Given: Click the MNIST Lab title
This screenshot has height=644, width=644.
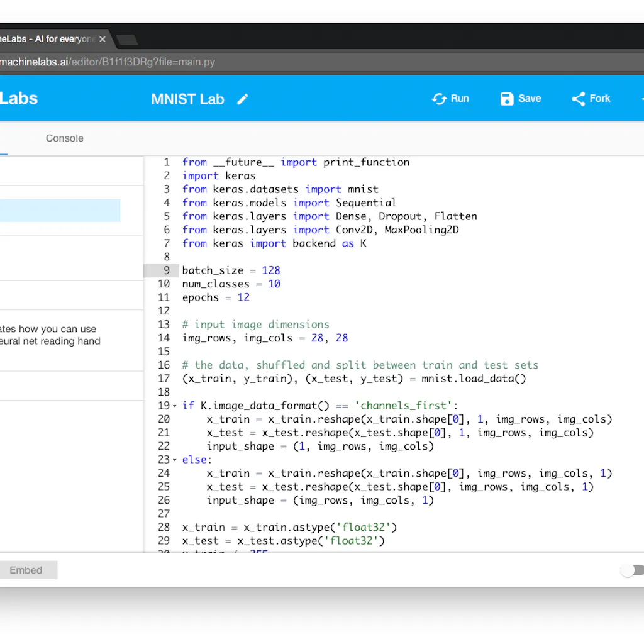Looking at the screenshot, I should pyautogui.click(x=187, y=99).
